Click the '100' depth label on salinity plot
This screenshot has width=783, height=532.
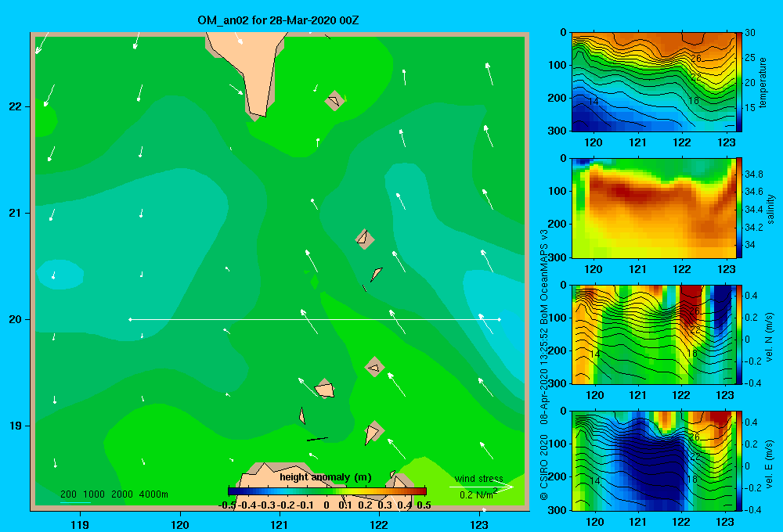[557, 191]
